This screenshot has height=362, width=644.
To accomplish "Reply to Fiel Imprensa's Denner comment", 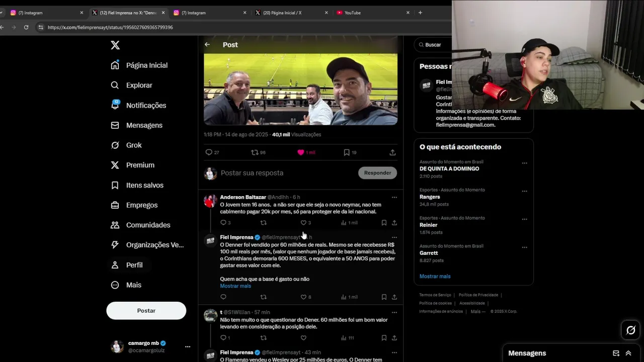I will (223, 297).
